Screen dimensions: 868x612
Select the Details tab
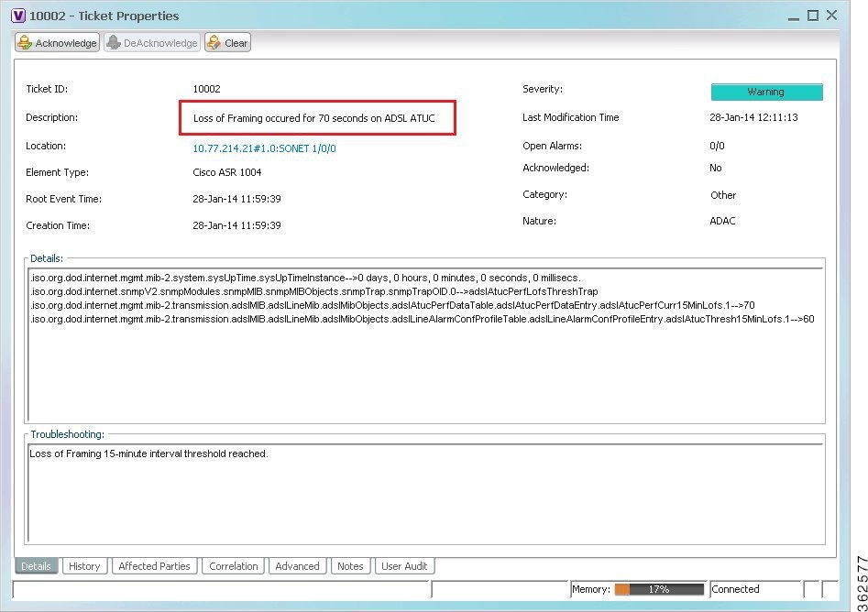tap(36, 566)
